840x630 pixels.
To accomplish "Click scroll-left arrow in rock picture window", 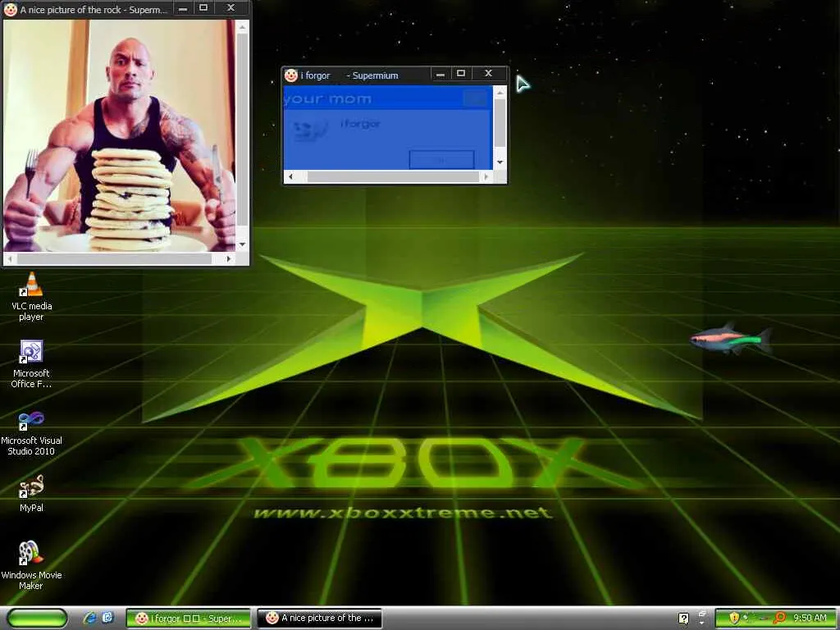I will click(10, 258).
